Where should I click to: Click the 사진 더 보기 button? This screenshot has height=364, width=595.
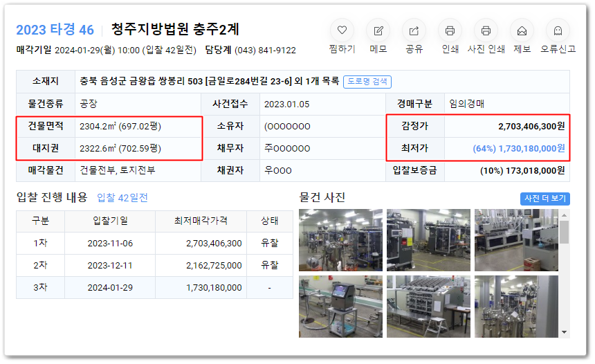(545, 199)
